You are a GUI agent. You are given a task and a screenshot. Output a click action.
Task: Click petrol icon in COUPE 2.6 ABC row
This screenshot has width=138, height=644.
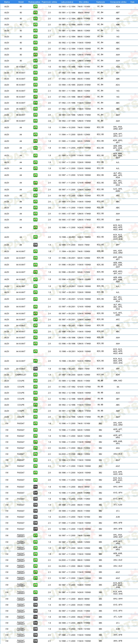point(35,405)
